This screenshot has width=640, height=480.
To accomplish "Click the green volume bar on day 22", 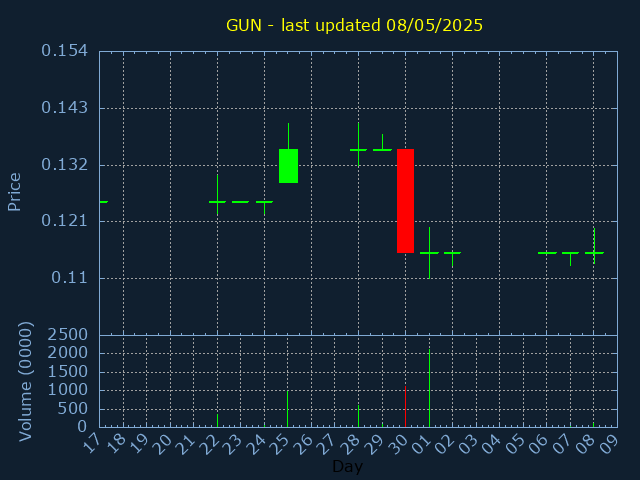I will coord(218,420).
